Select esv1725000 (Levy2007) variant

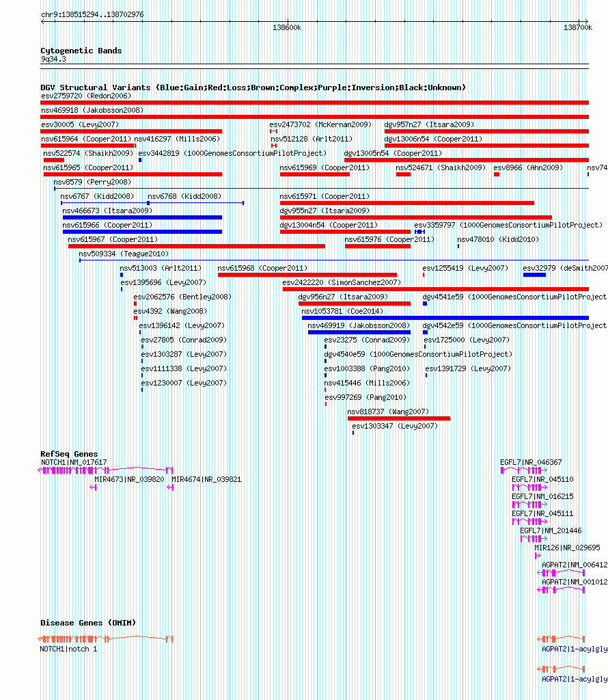[467, 339]
